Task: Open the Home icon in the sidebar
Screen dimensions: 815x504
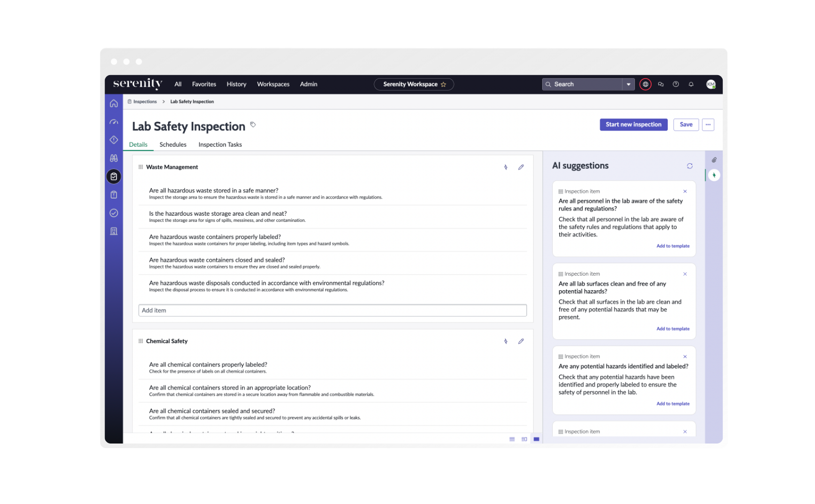Action: click(113, 103)
